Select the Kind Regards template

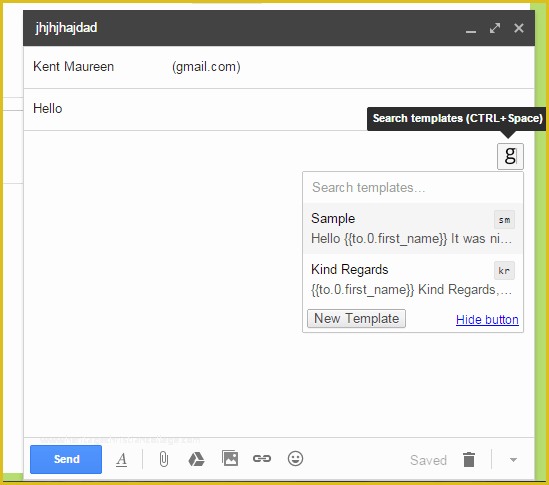tap(413, 279)
